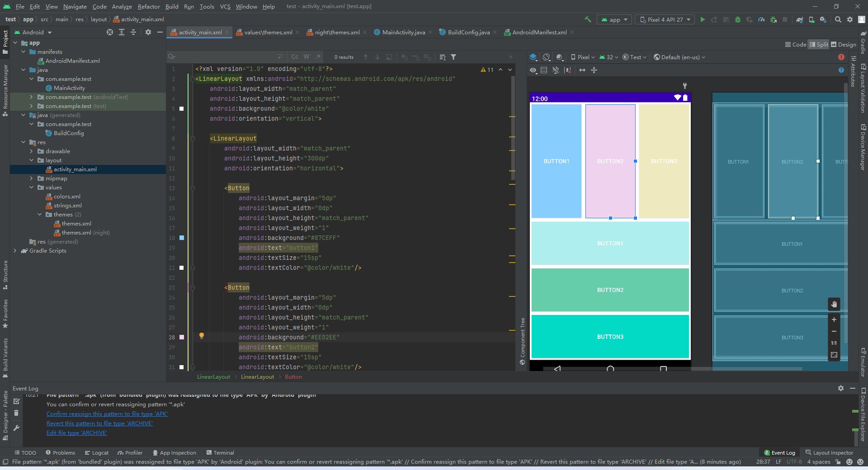
Task: Click Select Opened File target icon
Action: coord(110,32)
